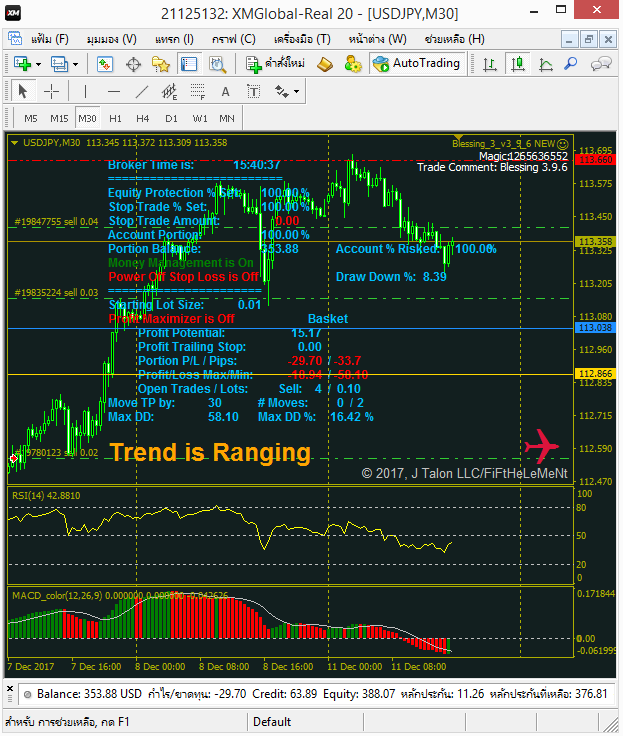The width and height of the screenshot is (623, 736).
Task: Open the เครื่องมือ (T) menu
Action: tap(302, 39)
